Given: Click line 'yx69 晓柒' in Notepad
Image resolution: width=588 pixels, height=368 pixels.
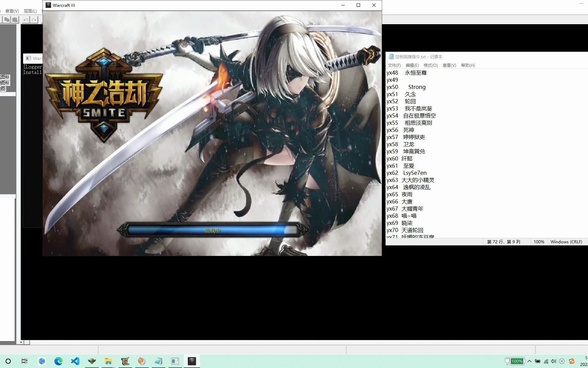Looking at the screenshot, I should coord(399,223).
